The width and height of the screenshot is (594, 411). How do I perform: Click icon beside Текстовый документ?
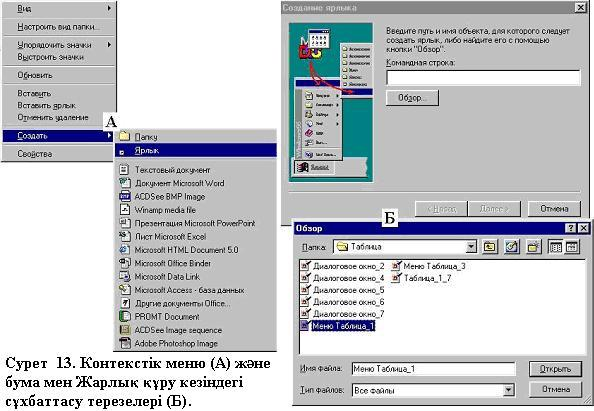(124, 169)
